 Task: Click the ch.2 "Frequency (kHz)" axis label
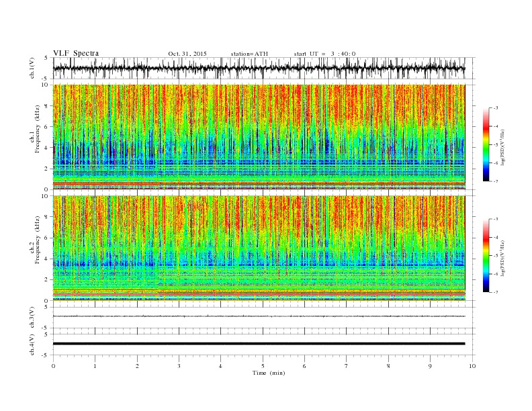coord(37,239)
